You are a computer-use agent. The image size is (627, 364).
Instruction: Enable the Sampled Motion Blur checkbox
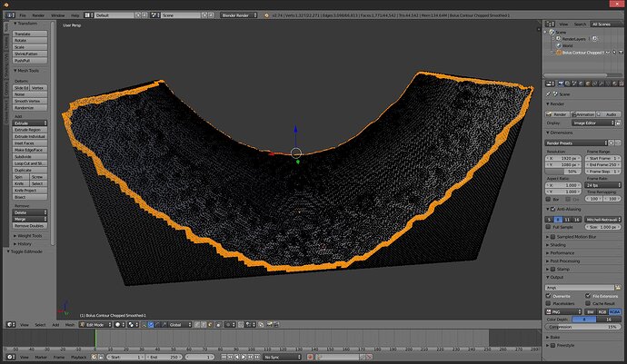553,237
